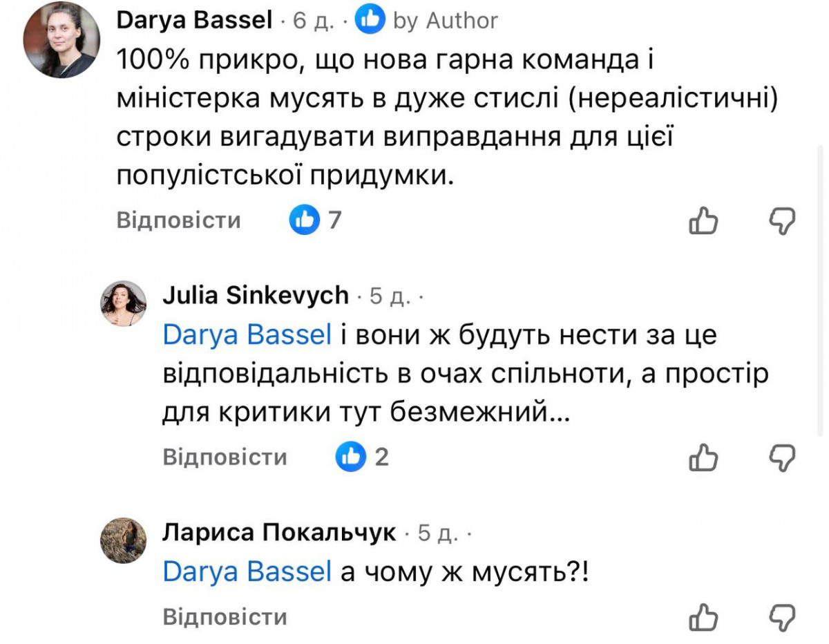Image resolution: width=829 pixels, height=644 pixels.
Task: Thumbs down Julia Sinkevych's reply
Action: coord(783,457)
